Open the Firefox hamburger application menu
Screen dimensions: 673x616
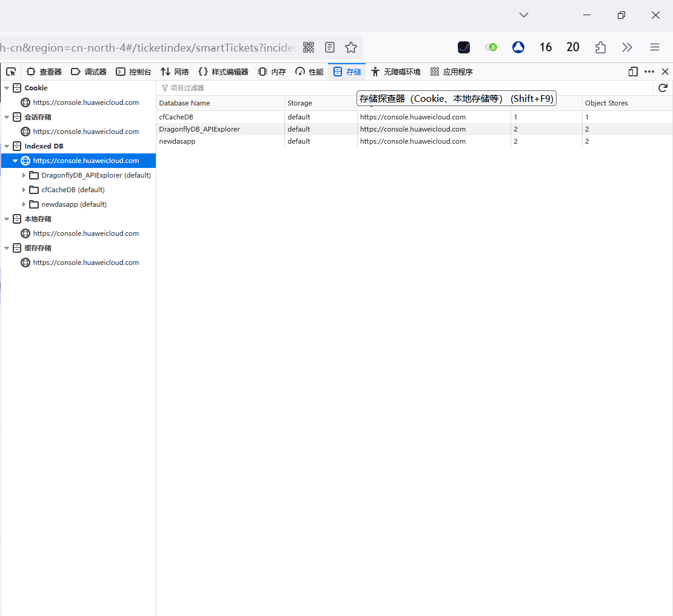click(655, 47)
